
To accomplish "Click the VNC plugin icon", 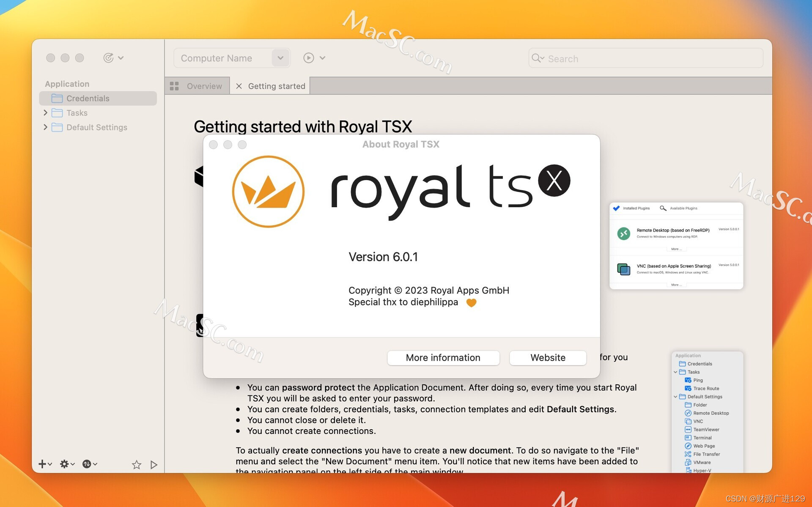I will [624, 269].
